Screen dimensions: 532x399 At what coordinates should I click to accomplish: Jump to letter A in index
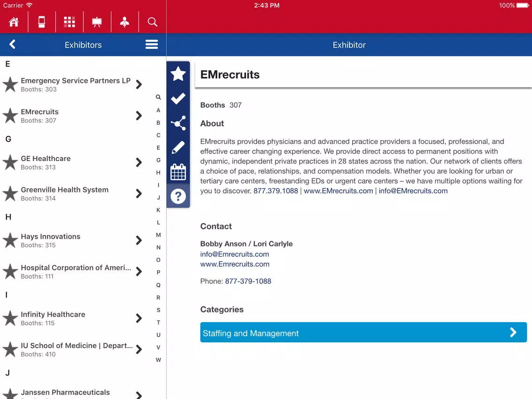tap(158, 110)
